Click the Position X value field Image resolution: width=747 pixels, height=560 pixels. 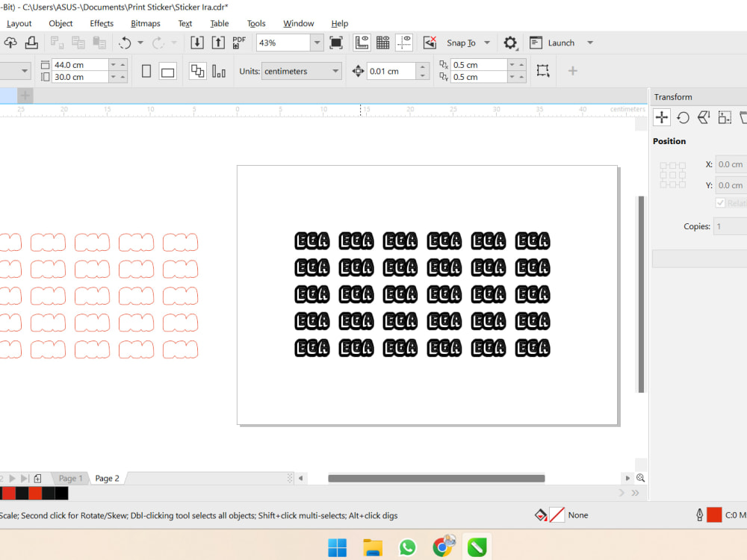click(x=731, y=164)
